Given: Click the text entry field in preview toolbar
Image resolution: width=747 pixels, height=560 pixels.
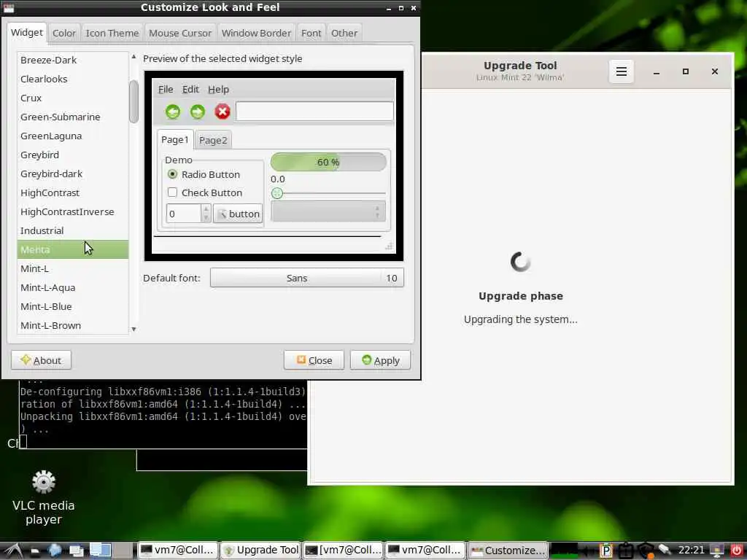Looking at the screenshot, I should (315, 112).
